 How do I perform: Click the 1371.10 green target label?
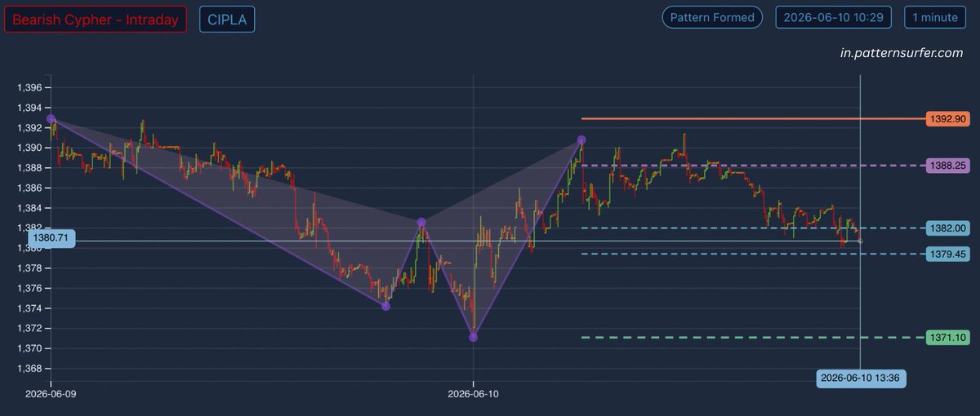(x=947, y=338)
